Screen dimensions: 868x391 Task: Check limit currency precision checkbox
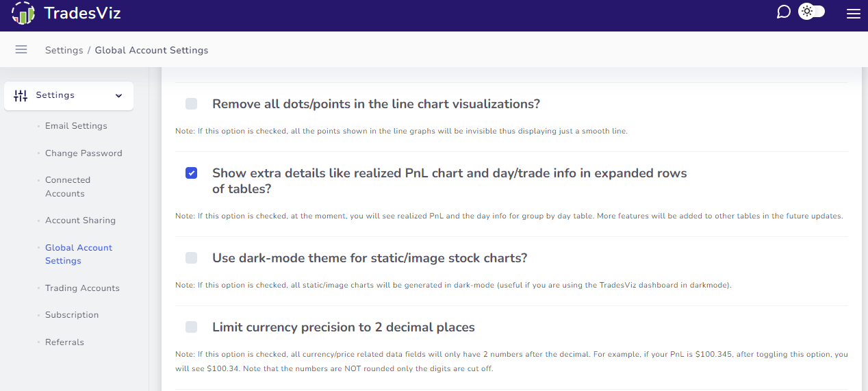[x=191, y=327]
